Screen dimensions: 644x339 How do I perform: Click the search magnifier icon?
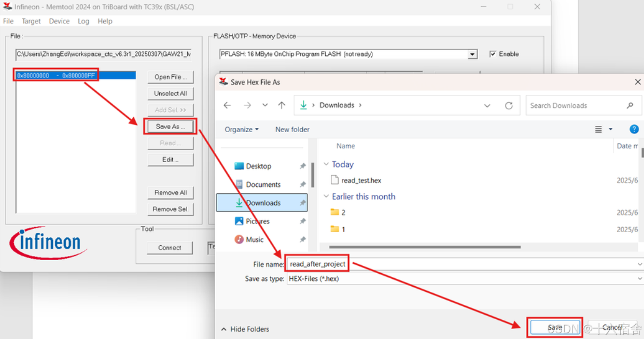click(x=630, y=105)
